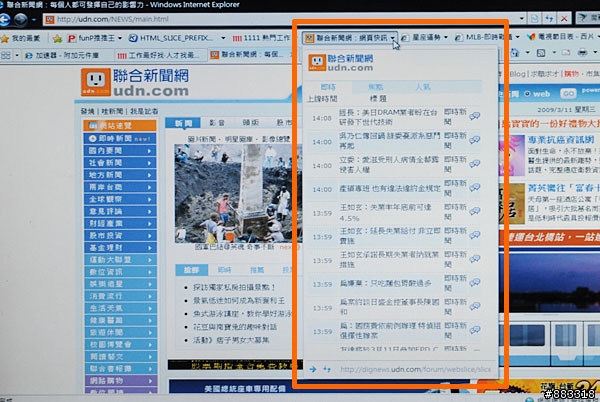
Task: Expand 地方新聞 sidebar menu item
Action: pyautogui.click(x=120, y=175)
